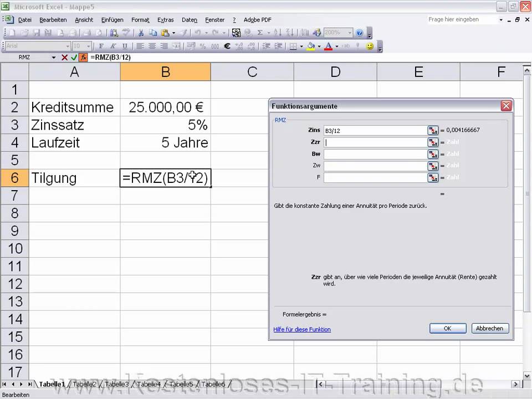
Task: Toggle Underline formatting button
Action: pos(125,46)
